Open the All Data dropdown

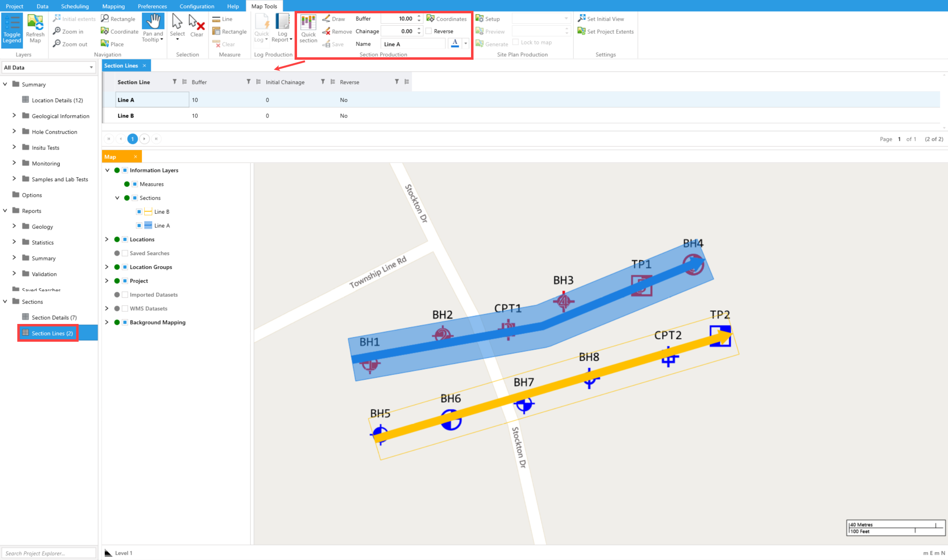48,68
